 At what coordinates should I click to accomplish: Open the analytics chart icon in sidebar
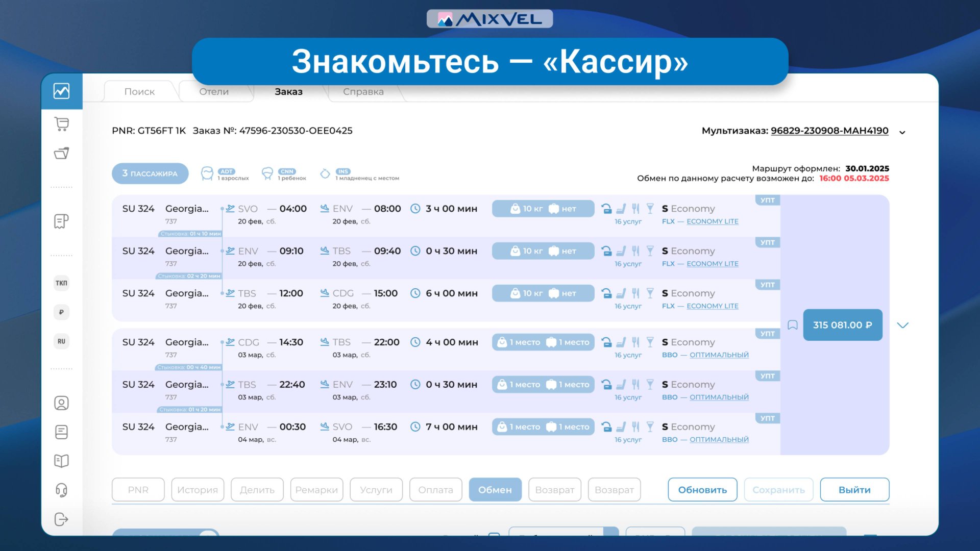tap(61, 91)
